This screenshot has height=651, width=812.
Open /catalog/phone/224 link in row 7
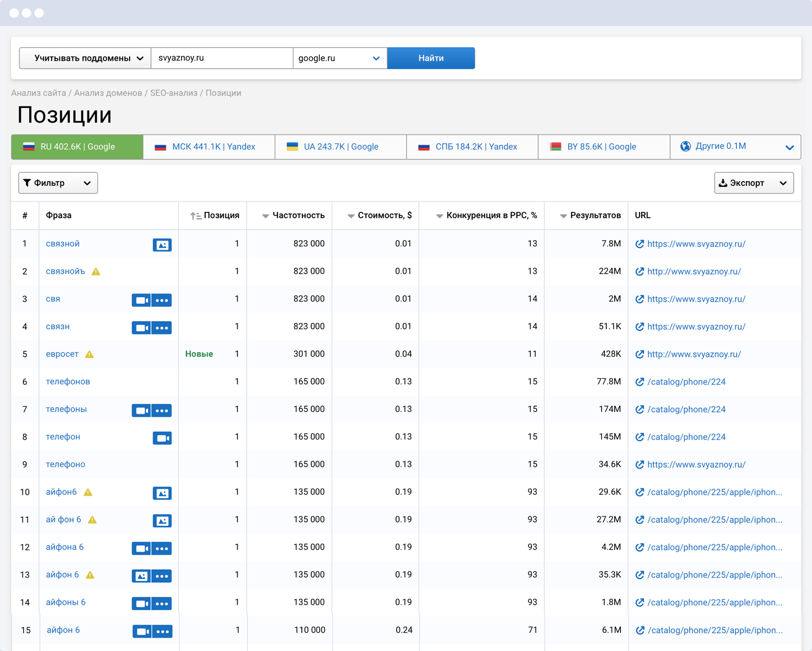coord(687,409)
